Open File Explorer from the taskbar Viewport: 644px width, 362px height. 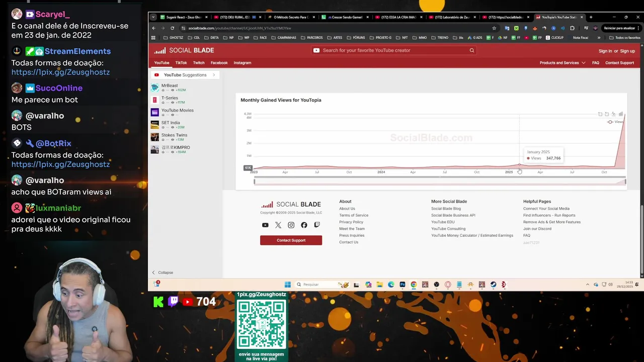(x=380, y=285)
